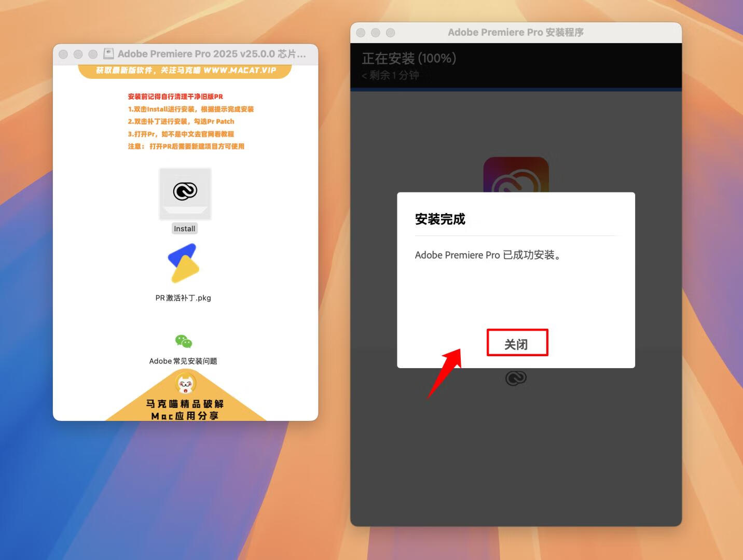
Task: Click the 安装完成 heading
Action: (440, 219)
